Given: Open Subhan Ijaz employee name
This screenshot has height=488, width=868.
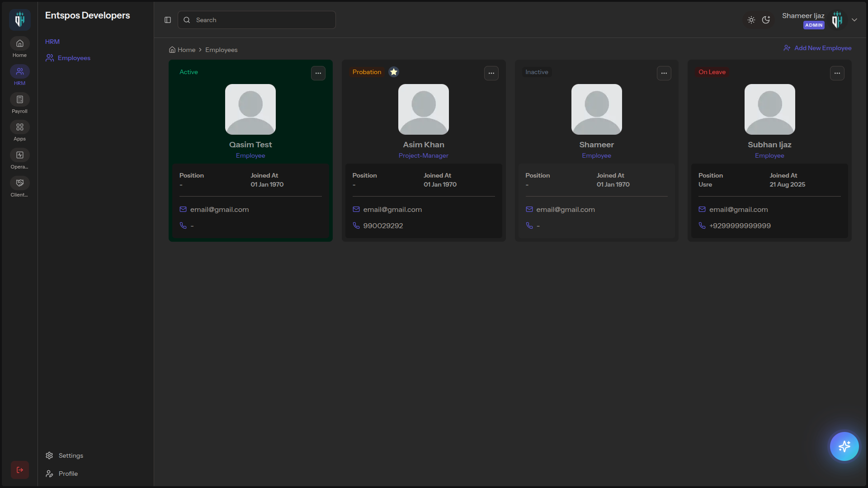Looking at the screenshot, I should click(x=769, y=145).
